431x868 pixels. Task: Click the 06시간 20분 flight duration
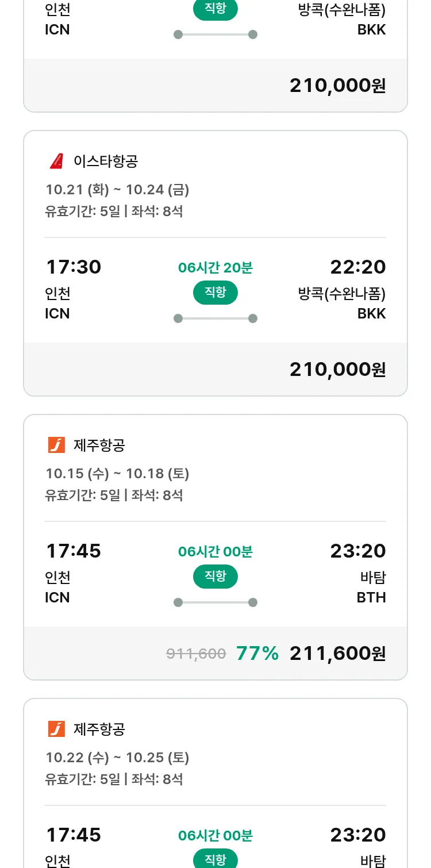[215, 268]
